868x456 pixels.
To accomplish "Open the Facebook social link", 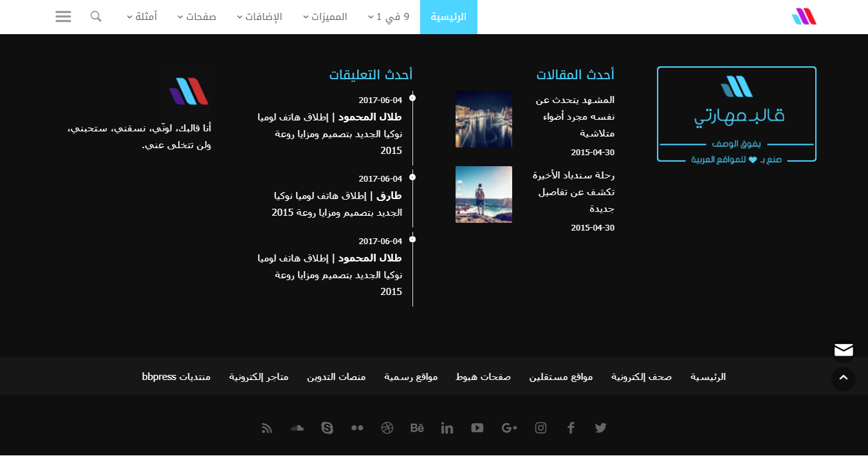I will (571, 428).
